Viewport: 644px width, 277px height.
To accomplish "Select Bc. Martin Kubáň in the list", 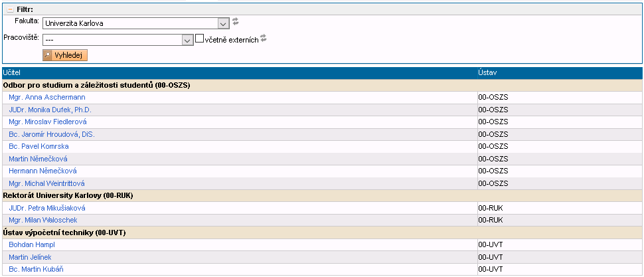I will tap(36, 269).
